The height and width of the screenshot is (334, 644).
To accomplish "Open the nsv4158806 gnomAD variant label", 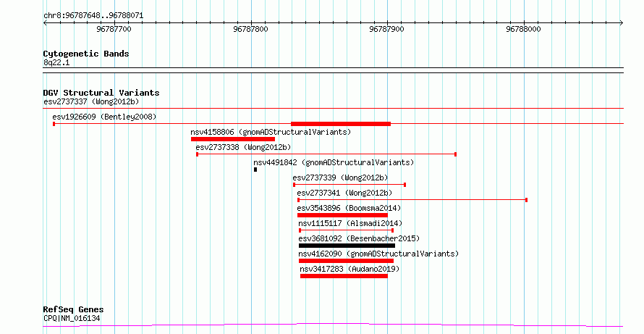I will pos(271,132).
